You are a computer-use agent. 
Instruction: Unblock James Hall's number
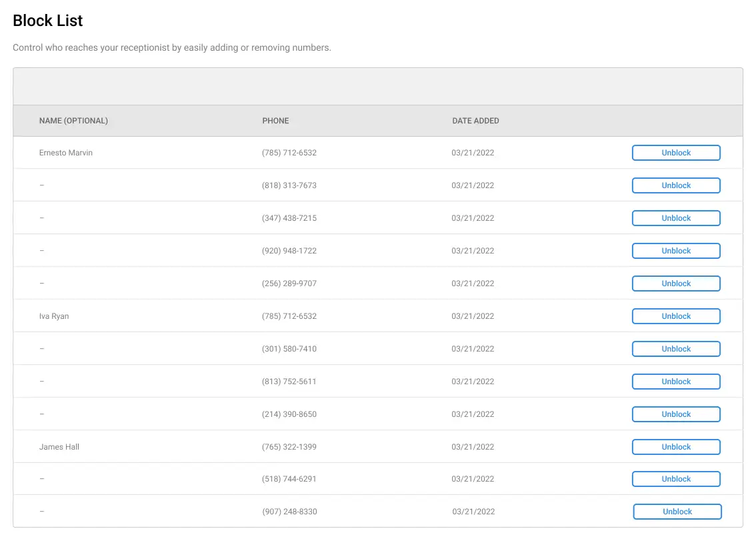coord(676,447)
